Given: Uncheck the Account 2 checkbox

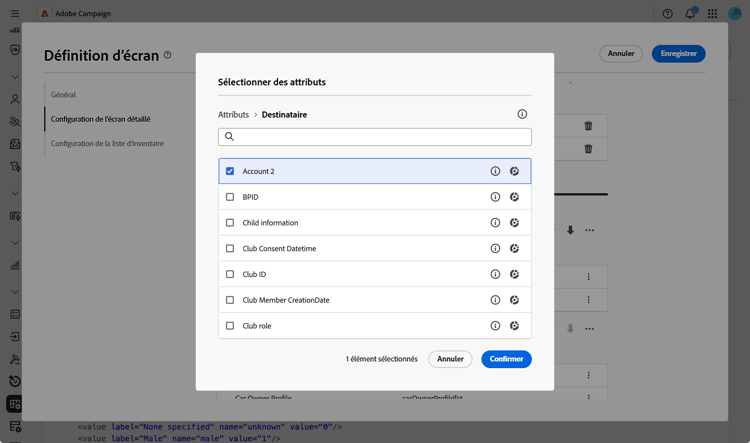Looking at the screenshot, I should pos(230,171).
